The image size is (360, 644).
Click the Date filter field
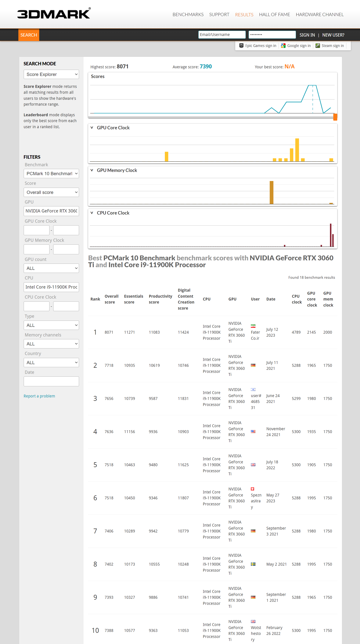51,381
